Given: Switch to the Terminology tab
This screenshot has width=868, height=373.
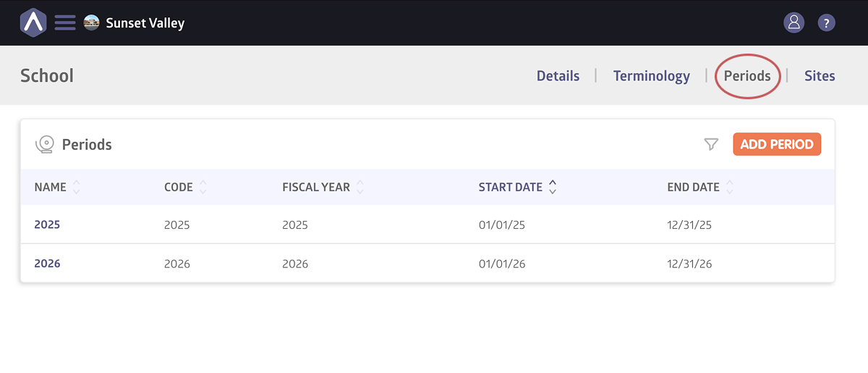Looking at the screenshot, I should pos(651,76).
